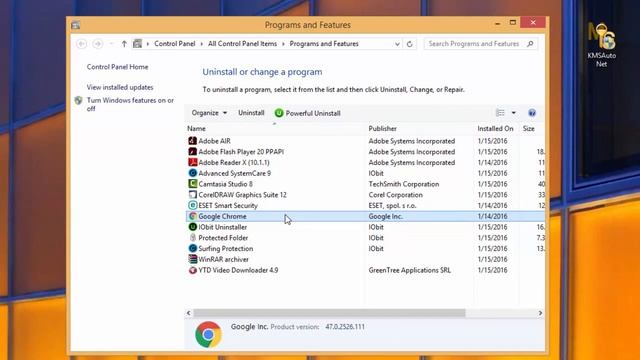The height and width of the screenshot is (360, 640).
Task: Click Control Panel breadcrumb segment
Action: 175,44
